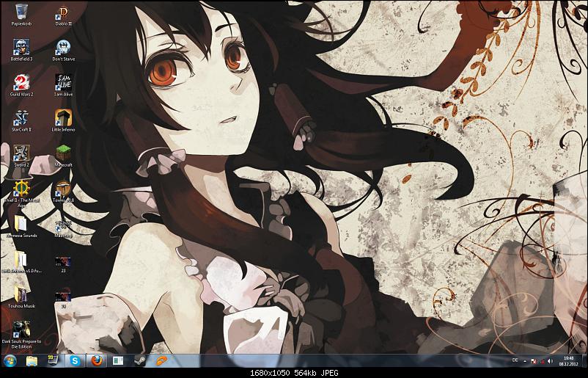Select the Don't Starve shortcut

(x=63, y=50)
